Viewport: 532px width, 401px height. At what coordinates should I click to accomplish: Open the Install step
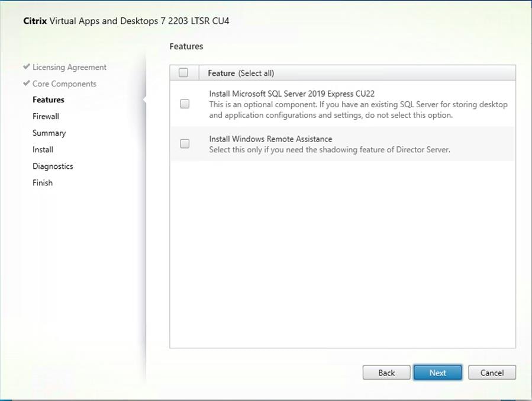tap(43, 149)
